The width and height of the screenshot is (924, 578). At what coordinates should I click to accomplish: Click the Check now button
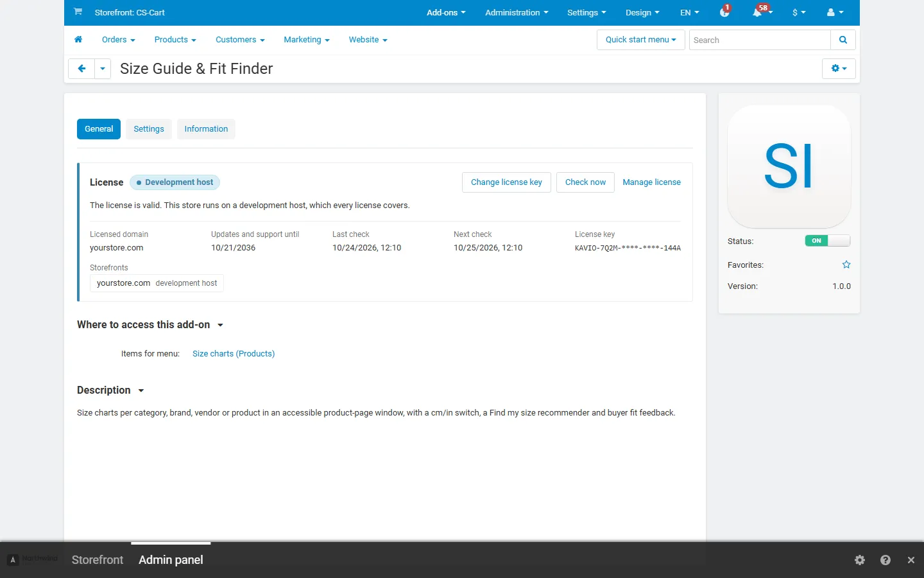(585, 182)
